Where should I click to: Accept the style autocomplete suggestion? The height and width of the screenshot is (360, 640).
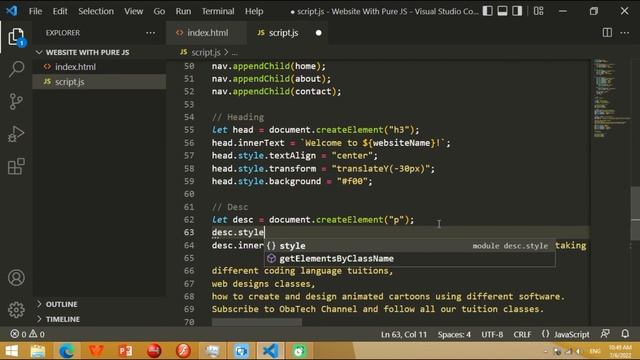click(409, 246)
